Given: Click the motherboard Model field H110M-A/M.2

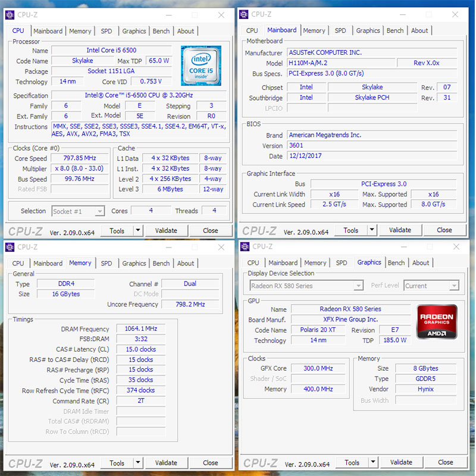Looking at the screenshot, I should (x=341, y=63).
